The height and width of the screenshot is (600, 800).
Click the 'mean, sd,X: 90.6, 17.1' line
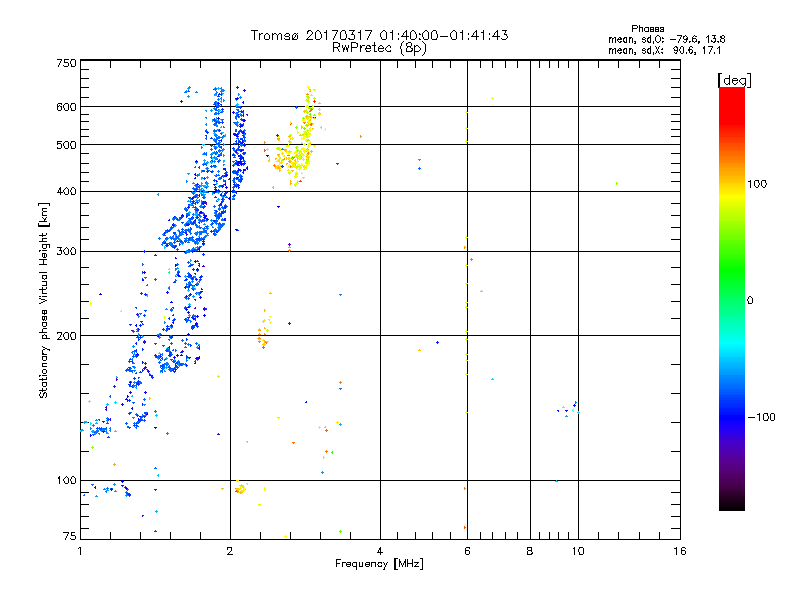tap(664, 50)
